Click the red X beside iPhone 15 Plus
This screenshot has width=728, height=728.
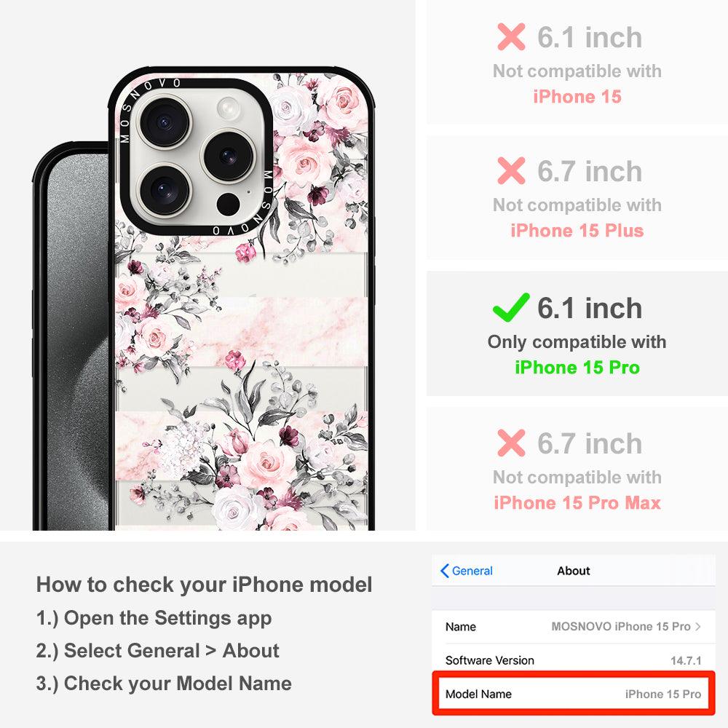[x=511, y=170]
